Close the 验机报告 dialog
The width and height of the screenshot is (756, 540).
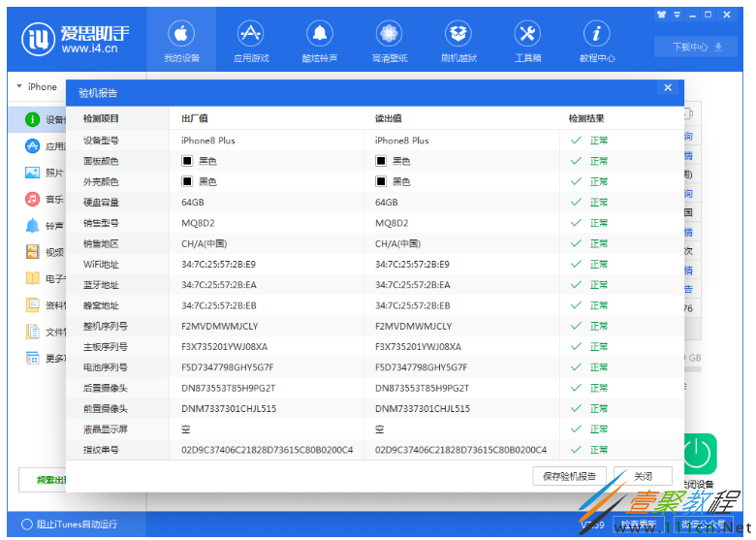point(668,88)
